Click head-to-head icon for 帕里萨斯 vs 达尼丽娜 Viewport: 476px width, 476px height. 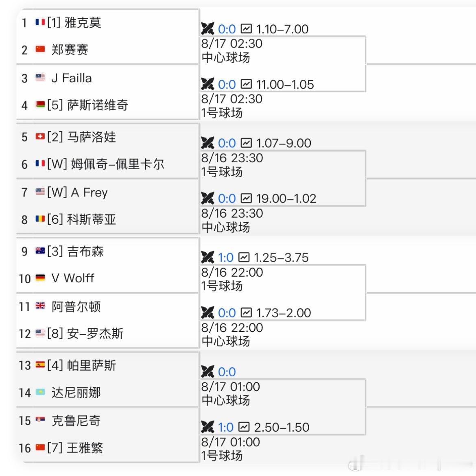coord(207,371)
